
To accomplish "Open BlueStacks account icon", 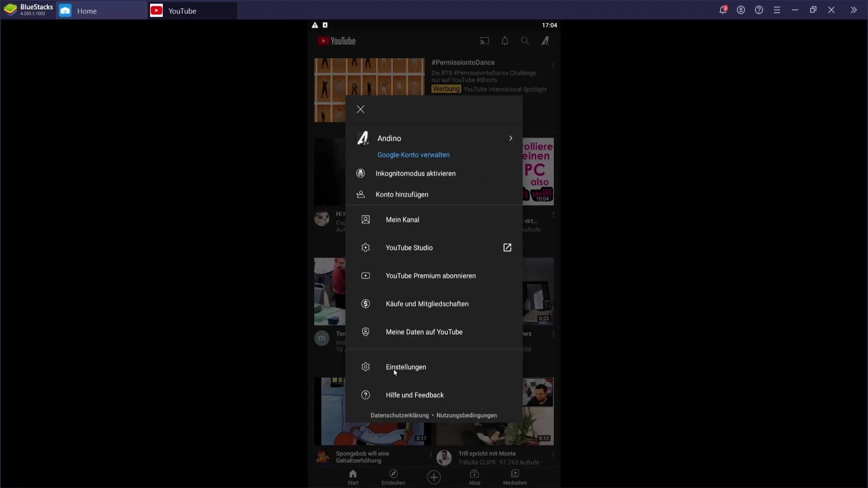I will tap(741, 10).
